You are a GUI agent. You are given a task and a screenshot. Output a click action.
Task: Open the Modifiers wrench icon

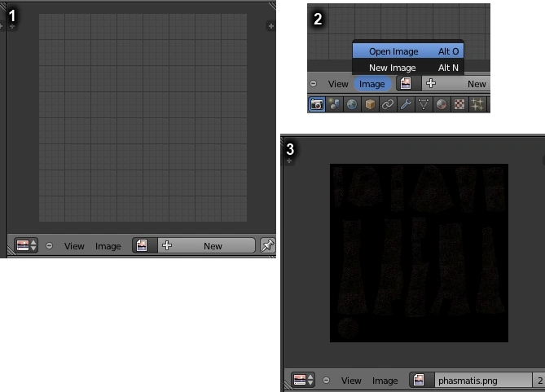[406, 104]
